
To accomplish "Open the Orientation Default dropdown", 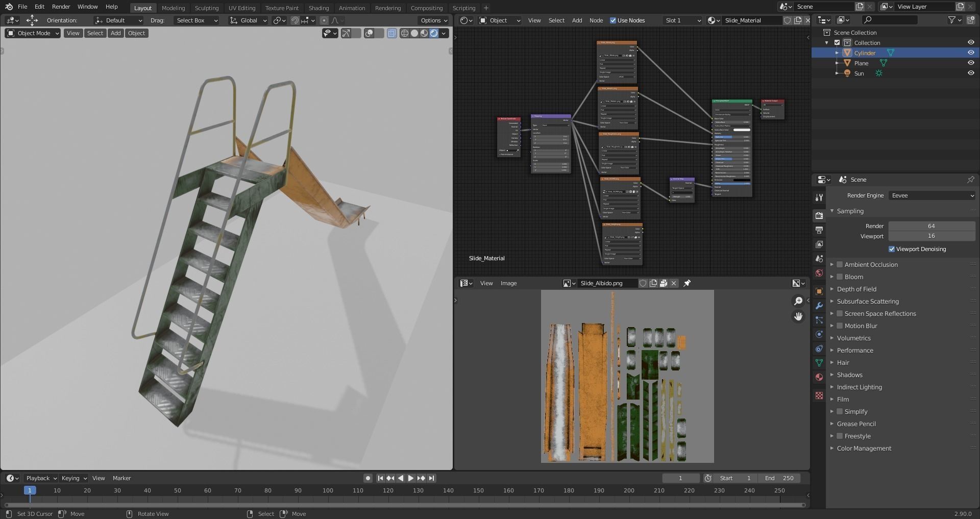I will click(x=118, y=20).
